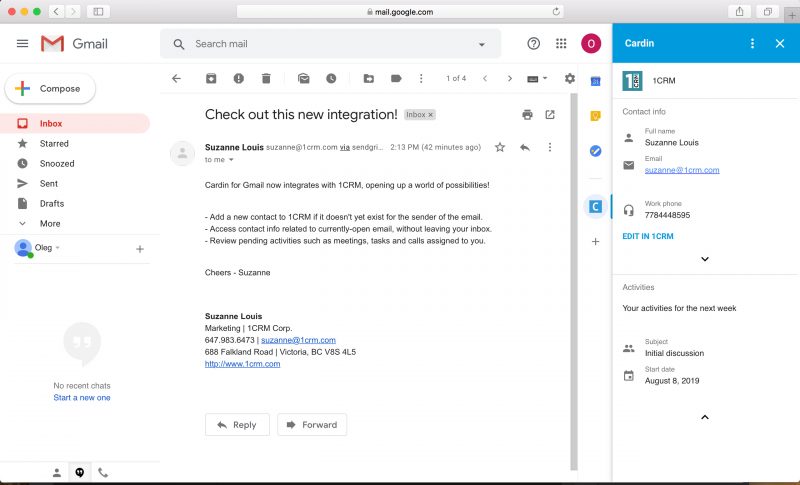Select the Cardin add-on icon
The image size is (800, 485).
pyautogui.click(x=595, y=207)
